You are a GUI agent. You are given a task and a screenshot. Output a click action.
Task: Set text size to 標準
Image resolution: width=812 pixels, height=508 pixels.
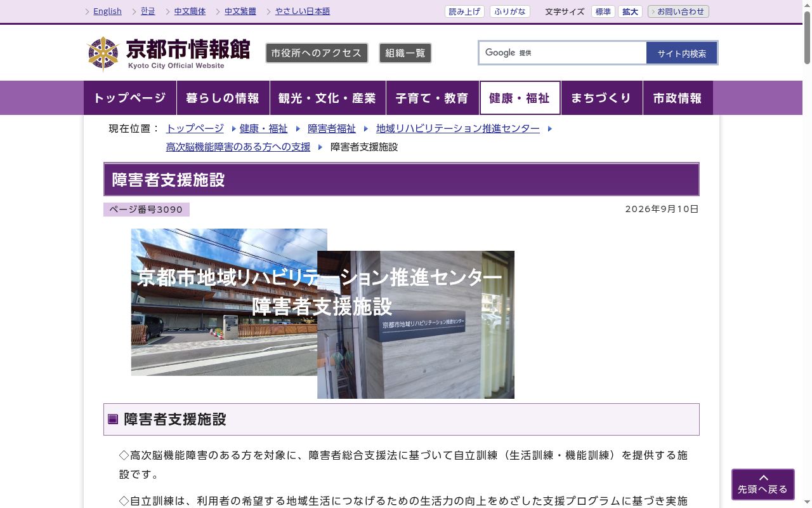(x=603, y=11)
